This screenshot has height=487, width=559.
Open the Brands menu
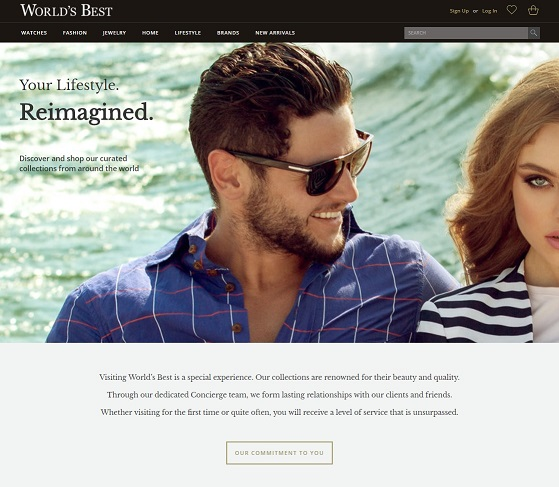click(x=228, y=33)
